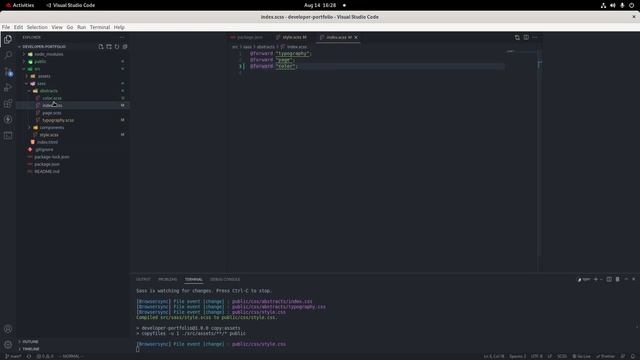Expand the public folder
The height and width of the screenshot is (360, 640).
[40, 61]
